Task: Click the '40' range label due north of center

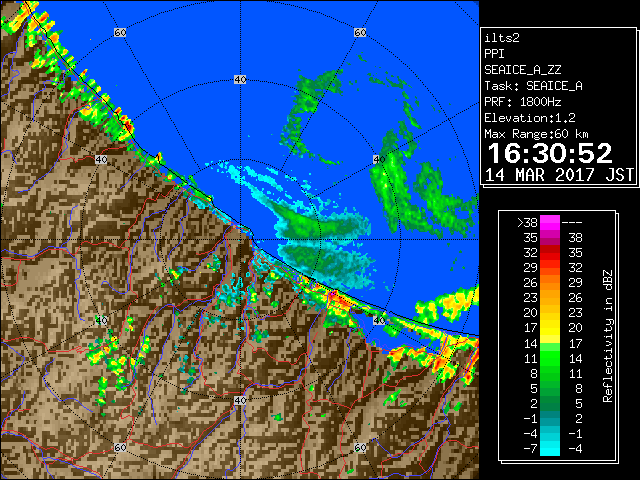Action: pyautogui.click(x=240, y=80)
